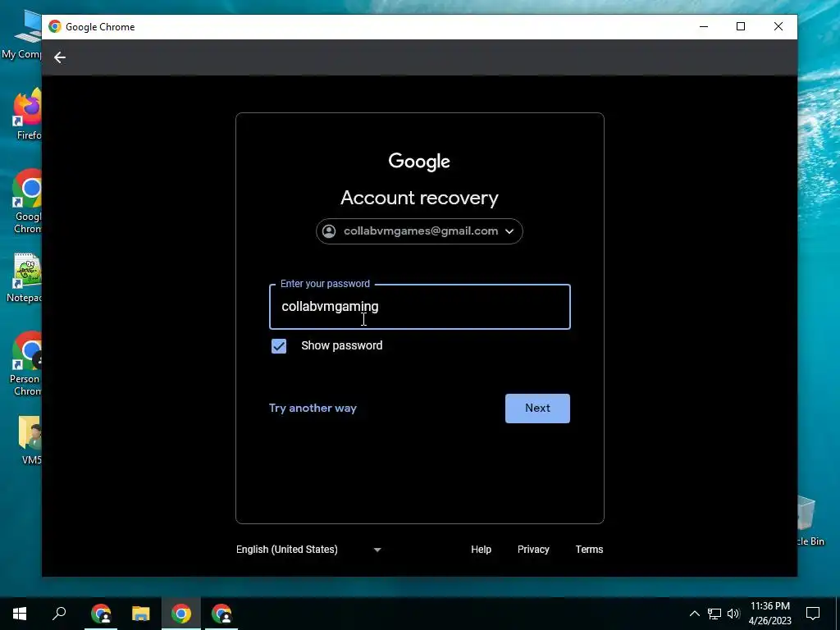Expand the collabvmgames@gmail.com account chevron

[509, 231]
